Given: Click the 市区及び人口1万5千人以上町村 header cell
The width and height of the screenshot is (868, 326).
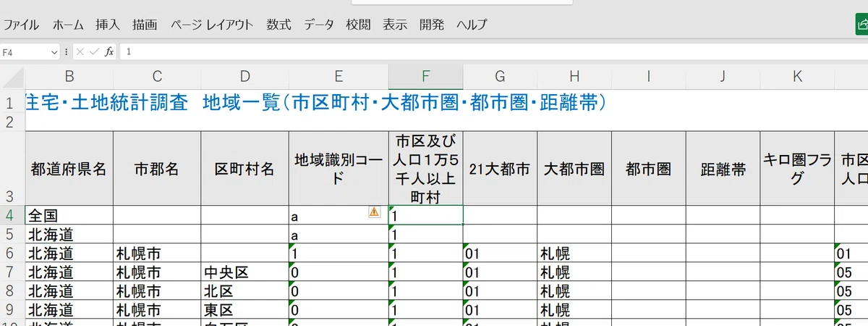Looking at the screenshot, I should (x=426, y=169).
